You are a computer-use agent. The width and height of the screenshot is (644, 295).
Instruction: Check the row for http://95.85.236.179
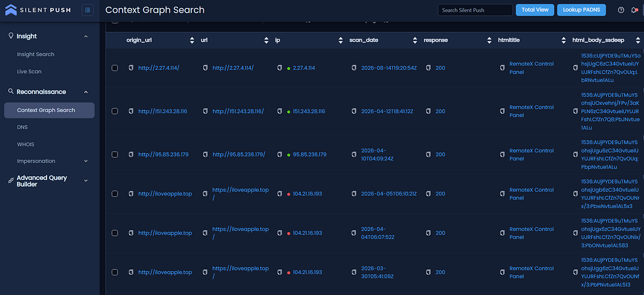115,155
